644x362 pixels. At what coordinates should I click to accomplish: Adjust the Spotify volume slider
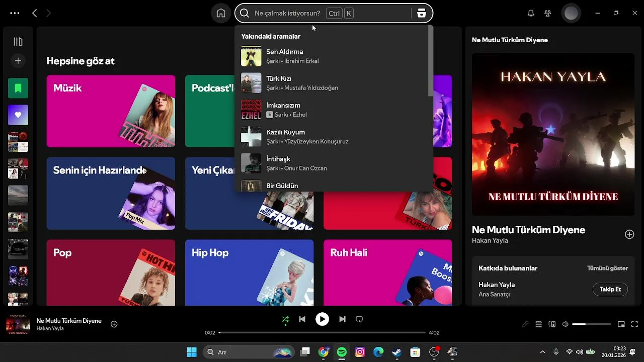pos(592,324)
